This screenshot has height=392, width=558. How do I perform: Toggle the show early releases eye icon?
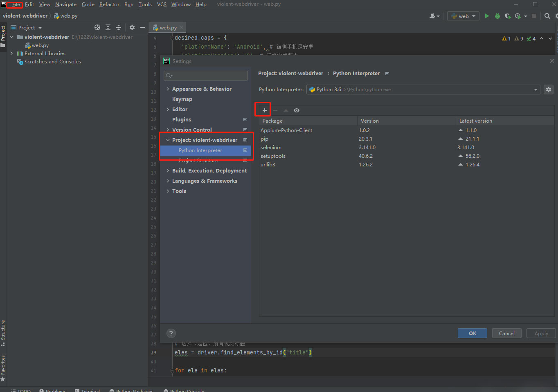point(297,110)
